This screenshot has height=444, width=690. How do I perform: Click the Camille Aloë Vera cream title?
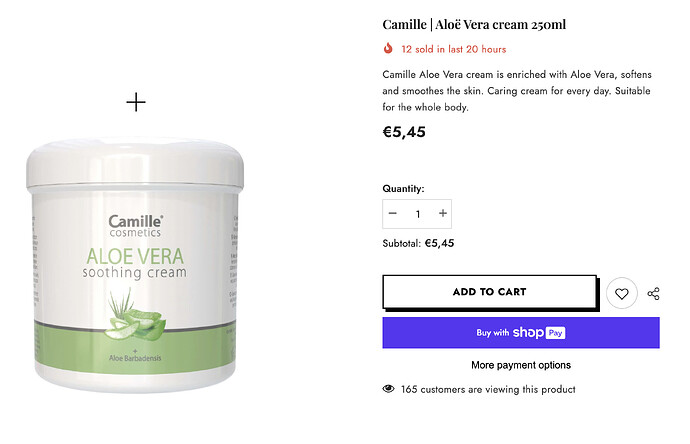(x=474, y=24)
